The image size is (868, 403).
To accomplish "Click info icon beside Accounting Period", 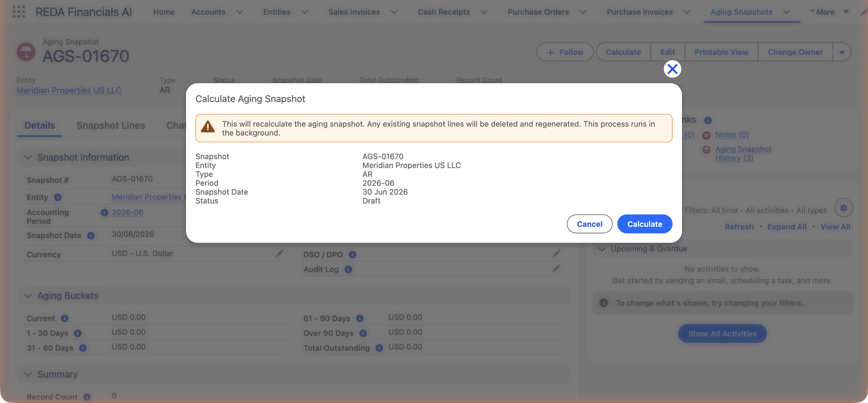I will [104, 213].
